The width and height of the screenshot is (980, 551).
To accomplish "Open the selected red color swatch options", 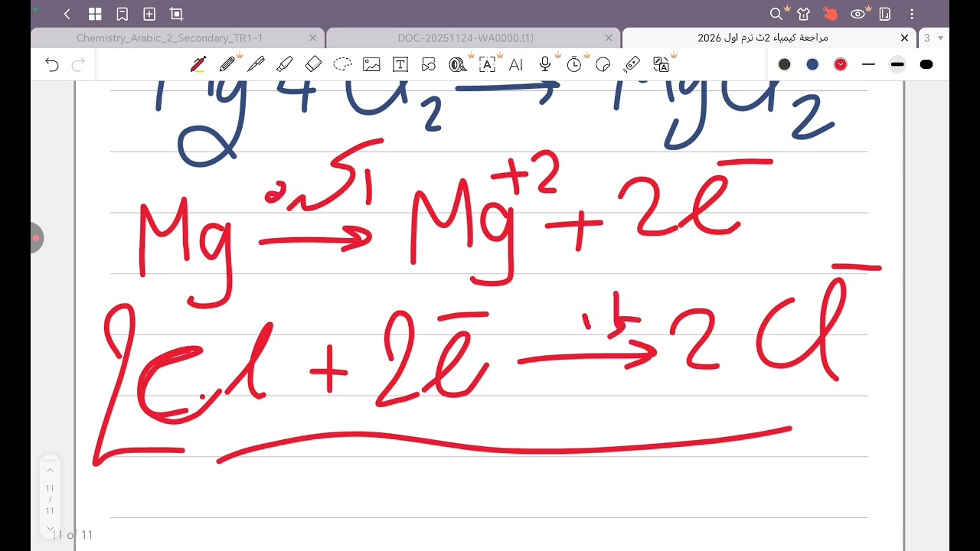I will pos(841,64).
